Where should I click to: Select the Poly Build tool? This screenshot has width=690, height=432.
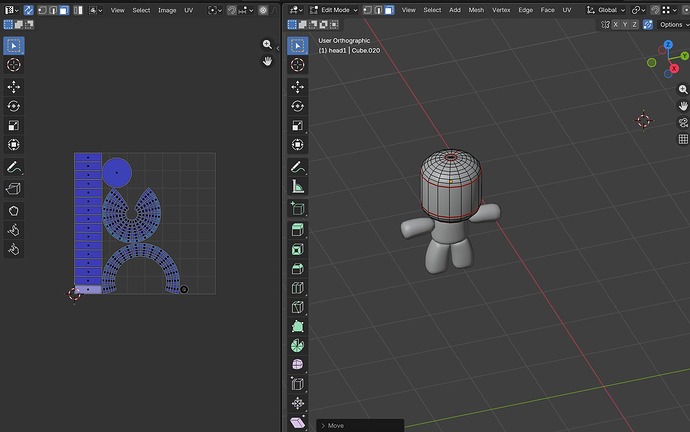(x=297, y=326)
